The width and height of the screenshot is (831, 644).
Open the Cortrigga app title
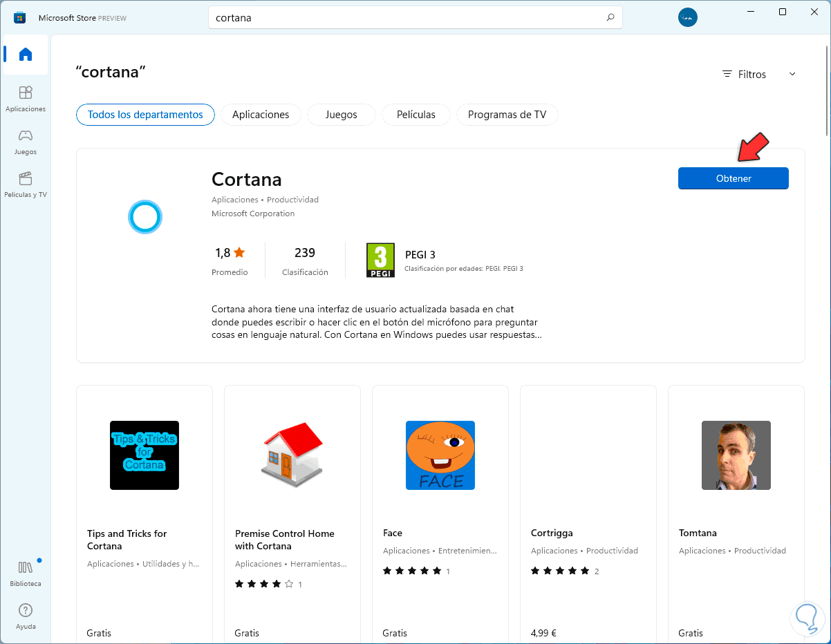tap(552, 533)
